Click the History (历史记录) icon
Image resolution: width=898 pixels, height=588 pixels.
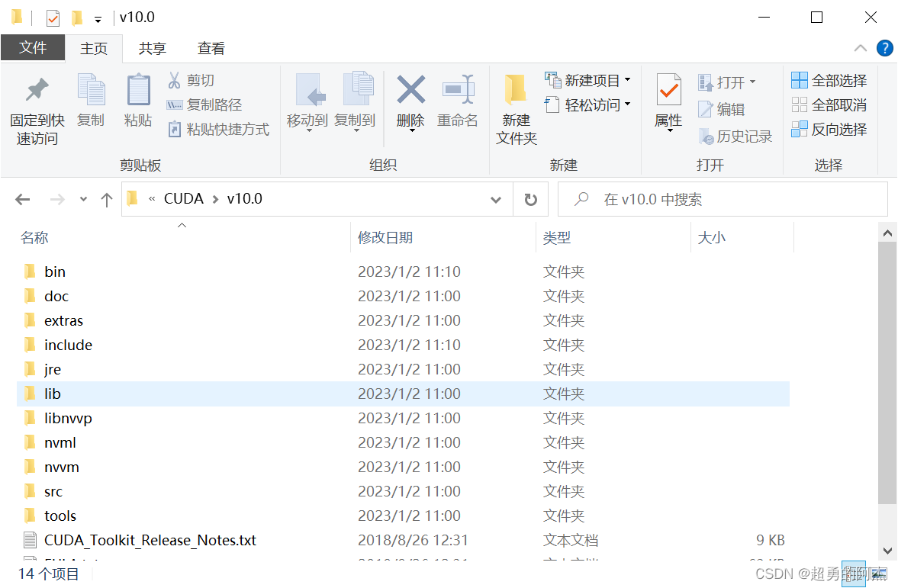tap(706, 137)
